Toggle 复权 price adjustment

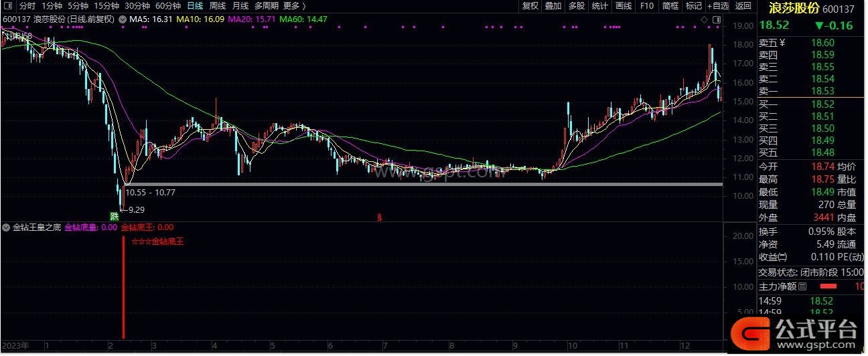[530, 6]
